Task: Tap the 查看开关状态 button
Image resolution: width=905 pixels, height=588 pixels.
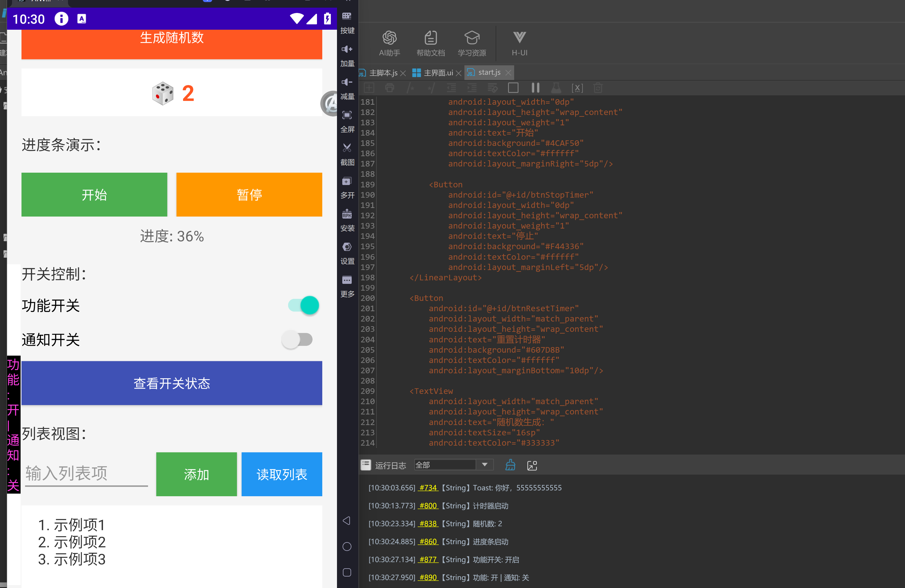Action: point(172,383)
